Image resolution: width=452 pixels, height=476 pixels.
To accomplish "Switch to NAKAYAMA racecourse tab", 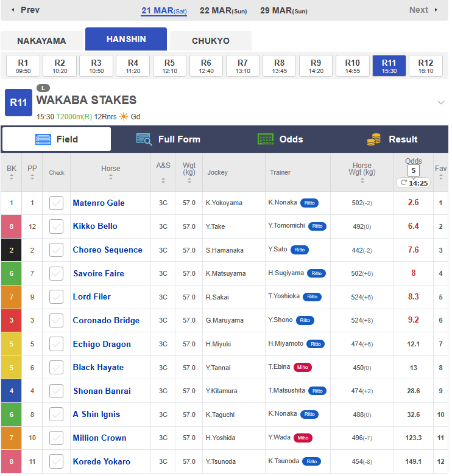I will click(41, 41).
